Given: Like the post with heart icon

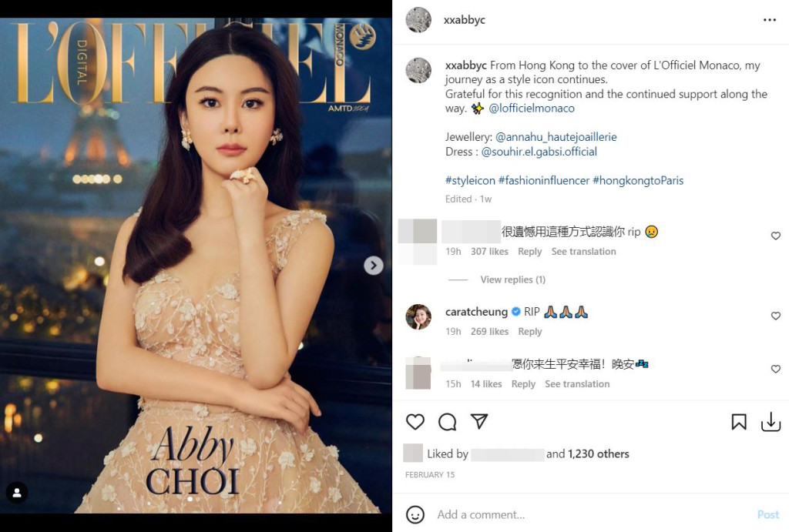Looking at the screenshot, I should 415,422.
